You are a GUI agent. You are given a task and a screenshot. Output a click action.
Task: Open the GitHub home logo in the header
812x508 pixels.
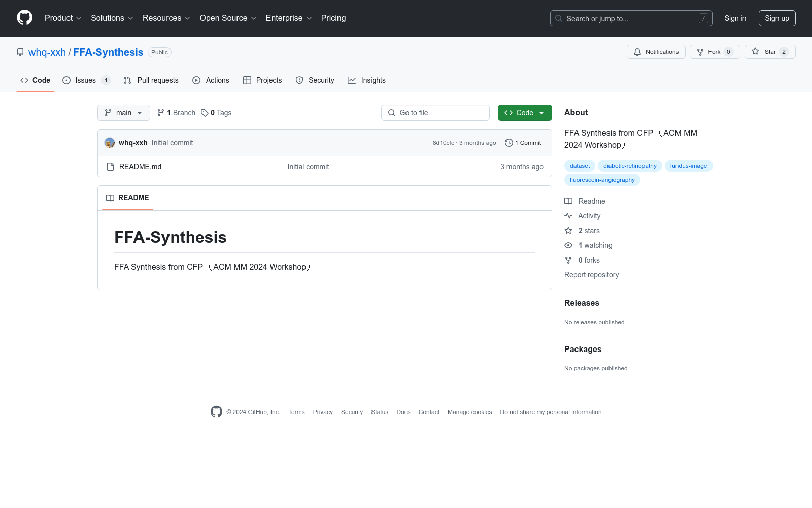pyautogui.click(x=24, y=18)
